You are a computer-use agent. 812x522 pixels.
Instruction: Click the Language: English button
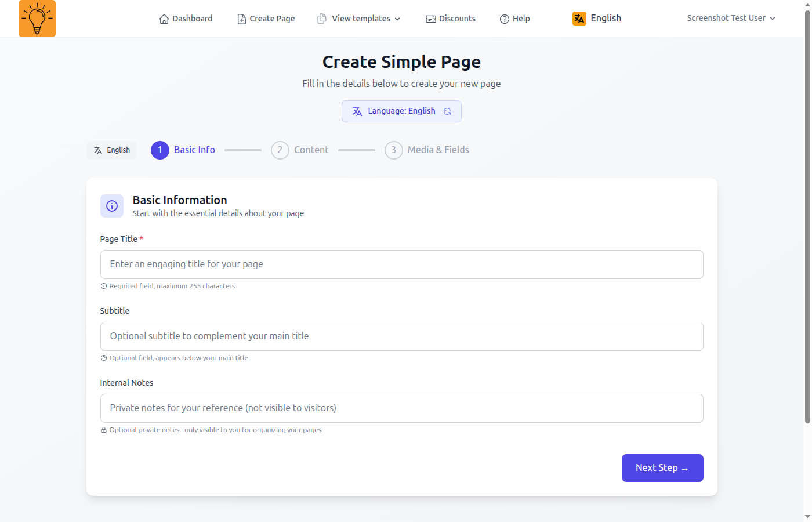click(x=401, y=111)
